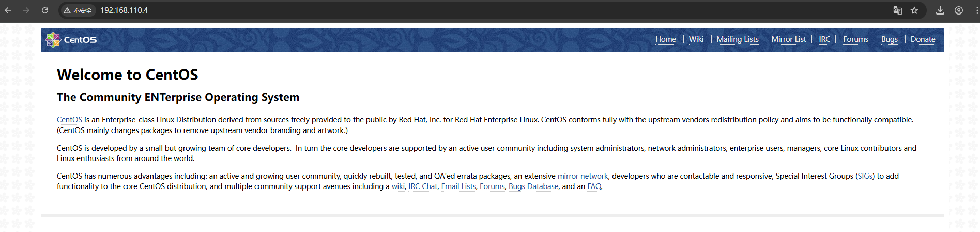Follow the mirror network link
Viewport: 980px width, 232px height.
[x=583, y=176]
